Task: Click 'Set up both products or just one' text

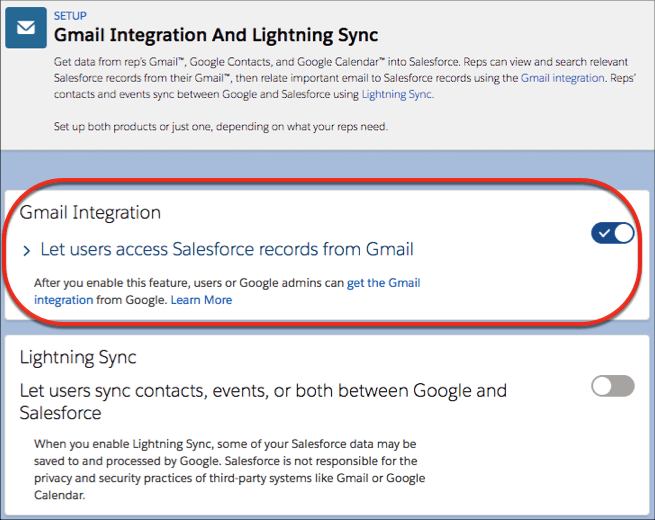Action: pos(221,127)
